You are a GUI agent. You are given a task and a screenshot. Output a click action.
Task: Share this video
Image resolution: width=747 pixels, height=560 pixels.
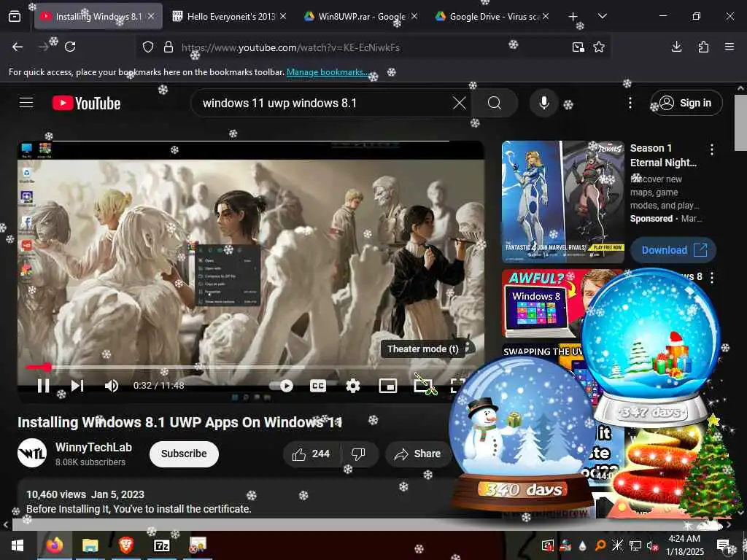(418, 454)
